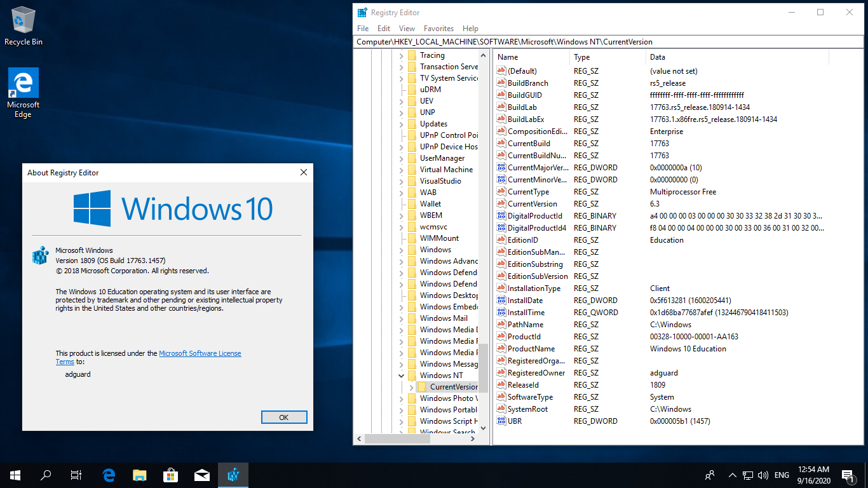Select the Updates key in the tree

433,124
